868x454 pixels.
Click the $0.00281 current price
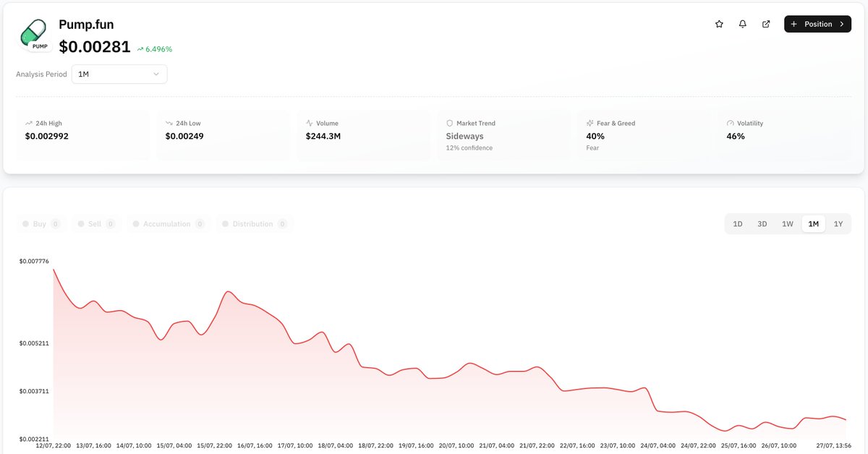(x=95, y=47)
